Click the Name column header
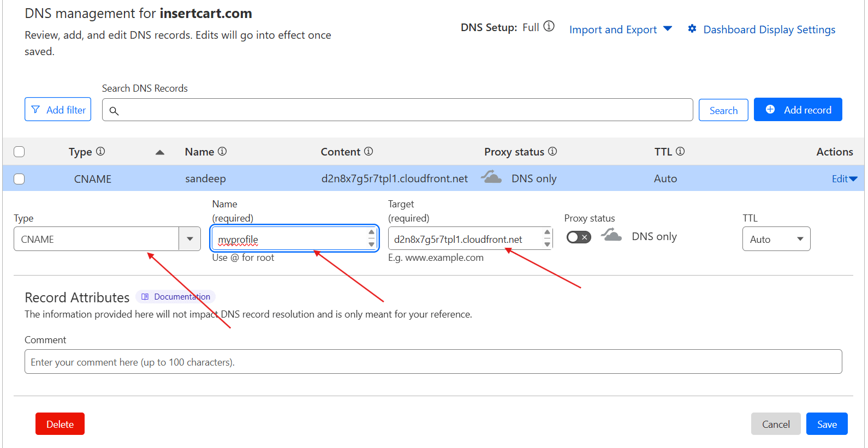The width and height of the screenshot is (868, 448). coord(199,152)
